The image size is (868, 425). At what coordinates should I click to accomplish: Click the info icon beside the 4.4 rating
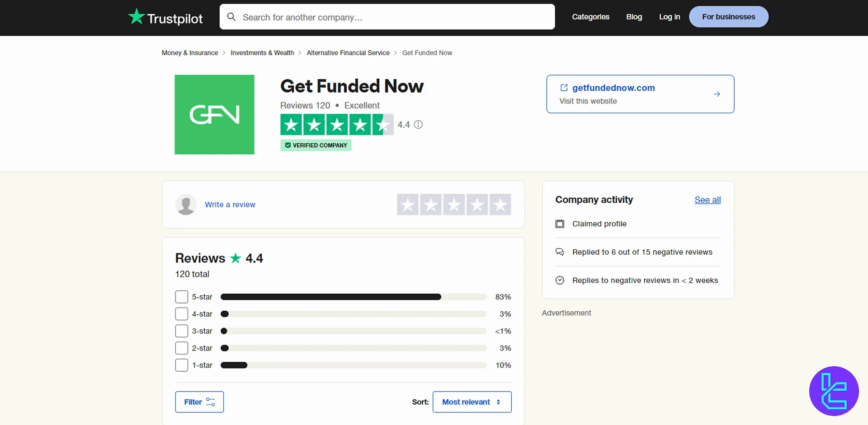(x=418, y=125)
